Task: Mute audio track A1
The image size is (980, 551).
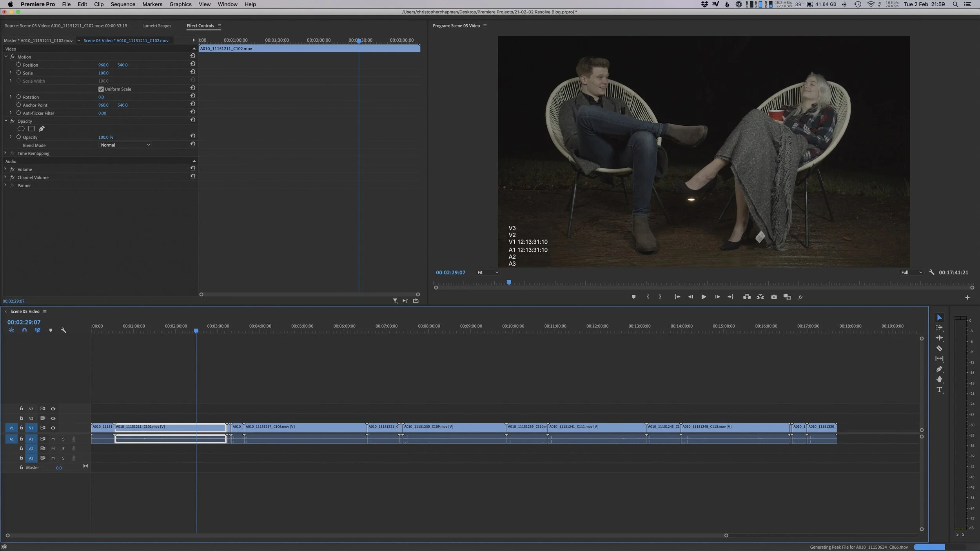Action: click(x=53, y=439)
